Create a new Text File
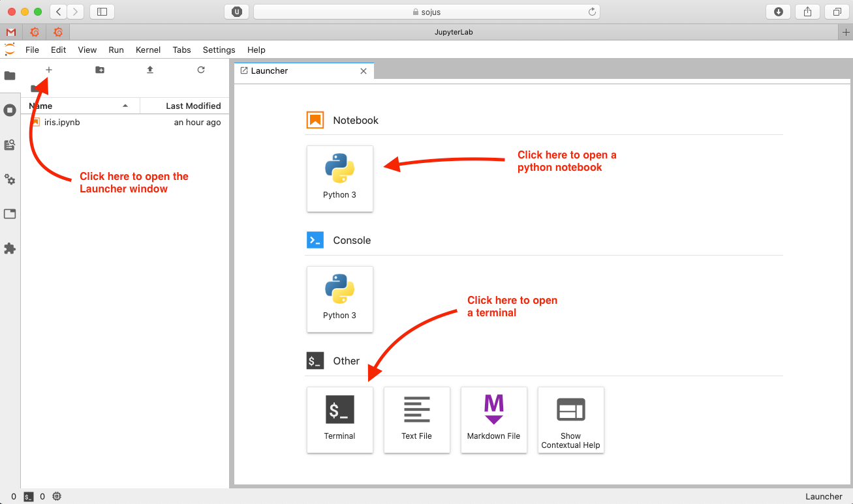The height and width of the screenshot is (504, 853). coord(416,420)
